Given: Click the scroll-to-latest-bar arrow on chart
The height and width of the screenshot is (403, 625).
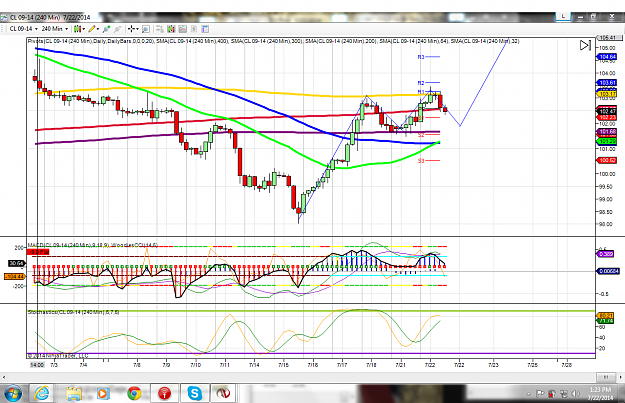Looking at the screenshot, I should (x=585, y=45).
